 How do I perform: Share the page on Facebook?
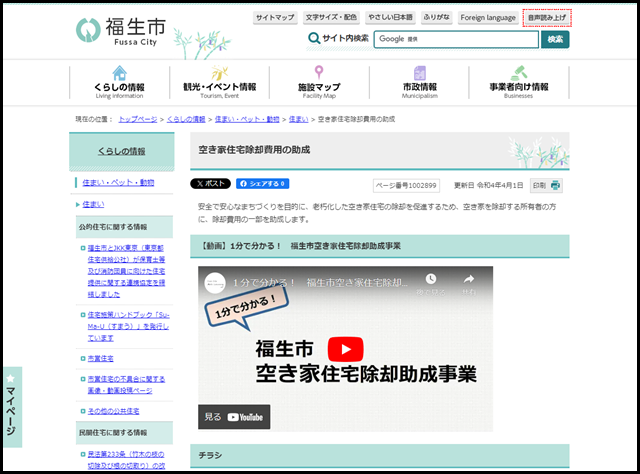tap(262, 184)
